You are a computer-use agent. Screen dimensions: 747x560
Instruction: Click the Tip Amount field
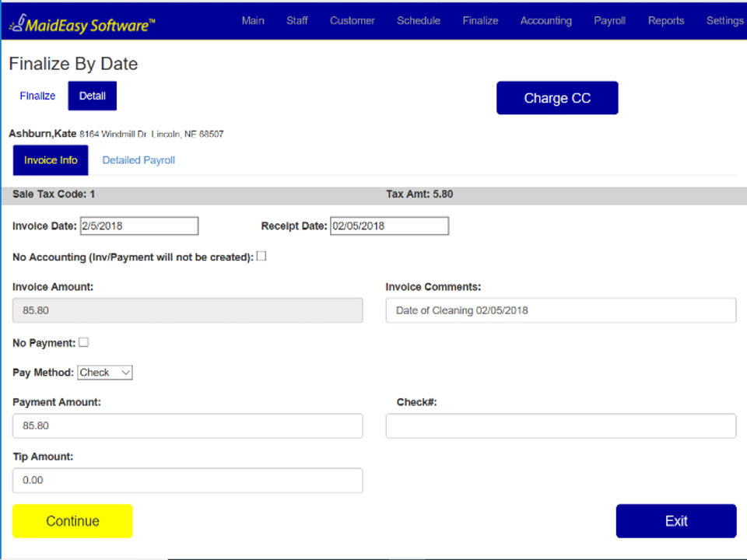point(188,480)
